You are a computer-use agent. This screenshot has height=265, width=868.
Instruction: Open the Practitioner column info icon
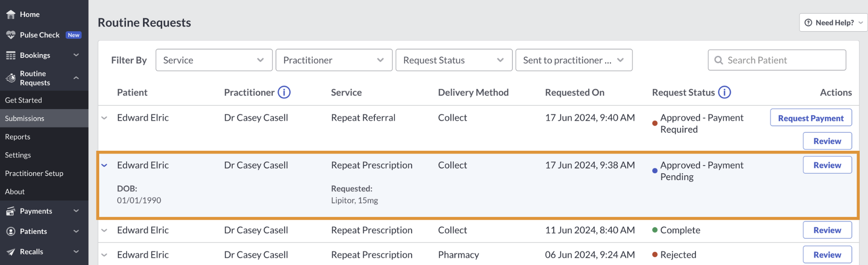284,93
